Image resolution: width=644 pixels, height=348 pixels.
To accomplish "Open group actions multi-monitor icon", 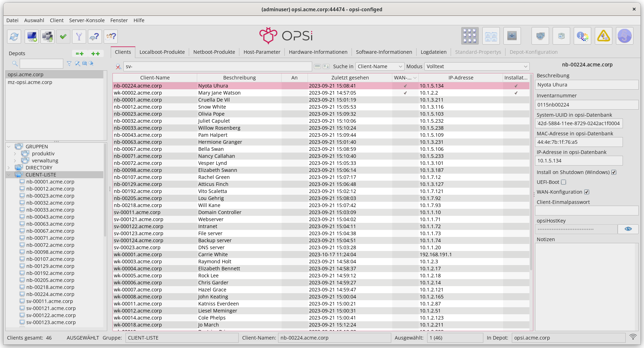I will [x=540, y=36].
